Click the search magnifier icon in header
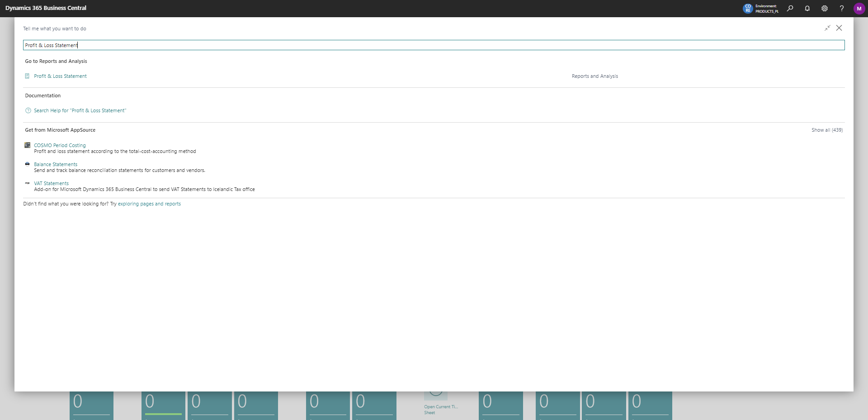868x420 pixels. pyautogui.click(x=790, y=8)
